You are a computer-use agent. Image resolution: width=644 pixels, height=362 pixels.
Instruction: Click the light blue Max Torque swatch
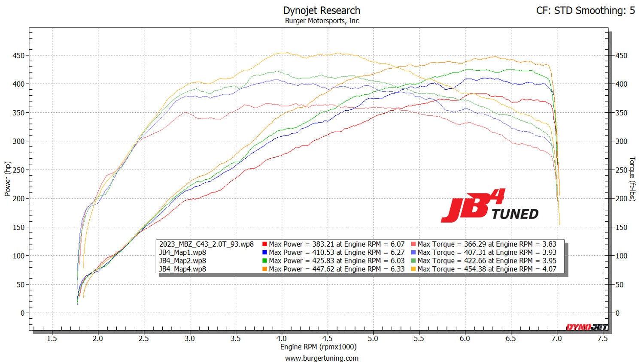pyautogui.click(x=413, y=253)
